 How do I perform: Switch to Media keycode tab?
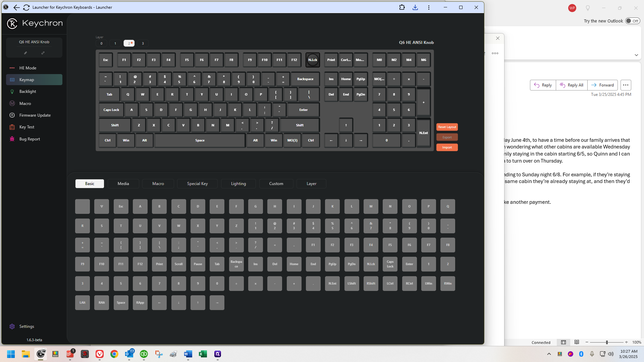123,184
